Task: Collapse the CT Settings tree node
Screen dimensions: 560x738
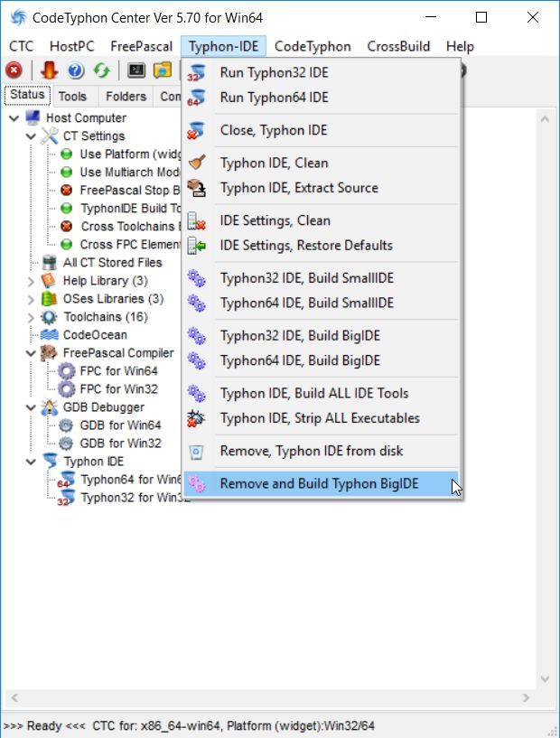Action: (32, 136)
